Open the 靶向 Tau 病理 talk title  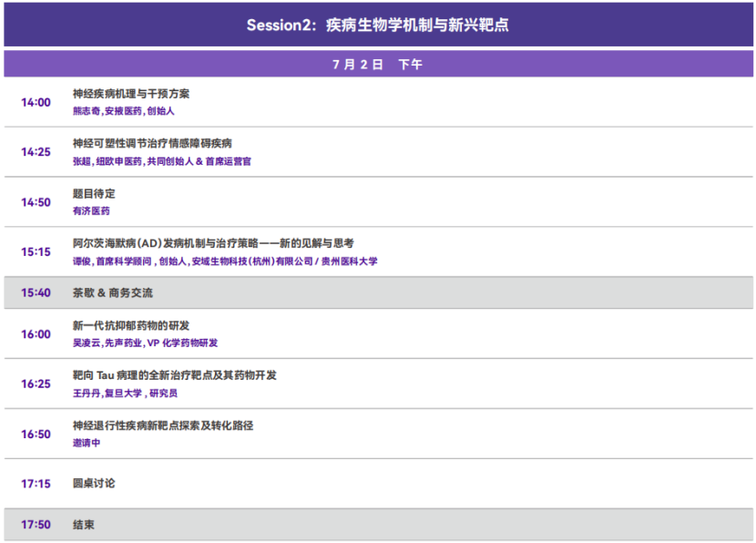point(175,375)
